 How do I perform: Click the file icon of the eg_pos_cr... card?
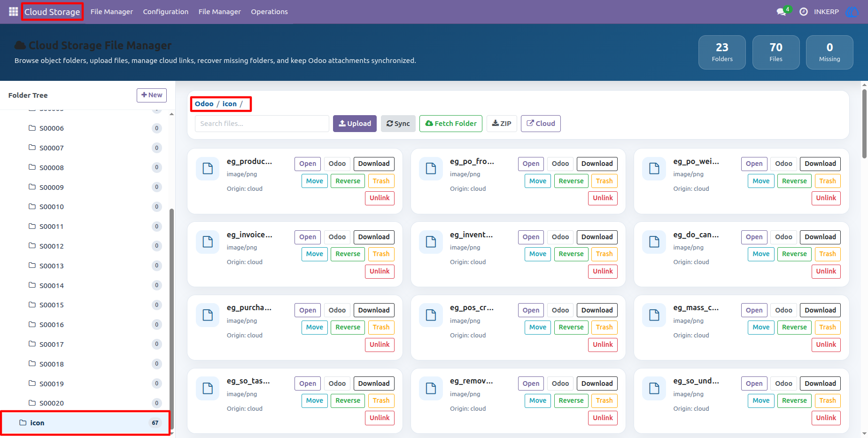(x=431, y=315)
